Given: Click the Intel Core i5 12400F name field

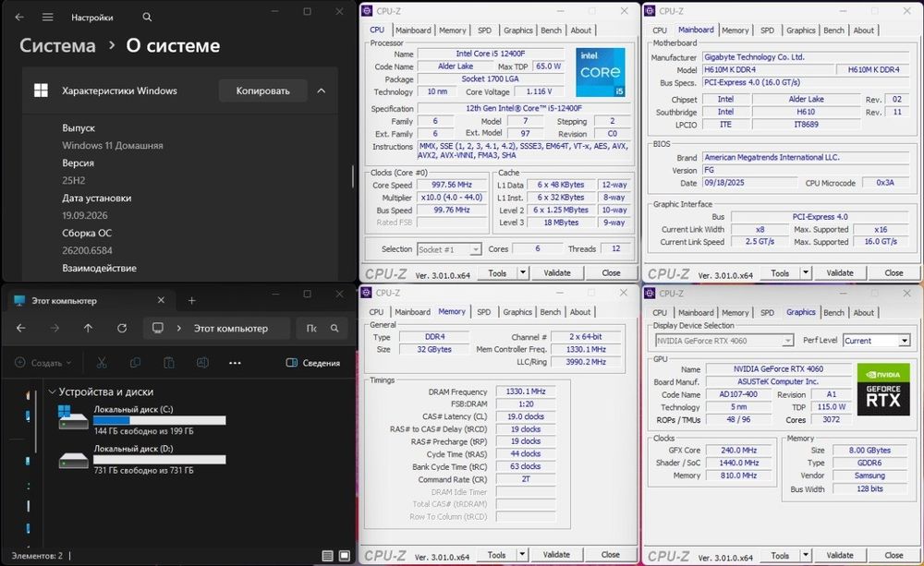Looking at the screenshot, I should point(490,54).
